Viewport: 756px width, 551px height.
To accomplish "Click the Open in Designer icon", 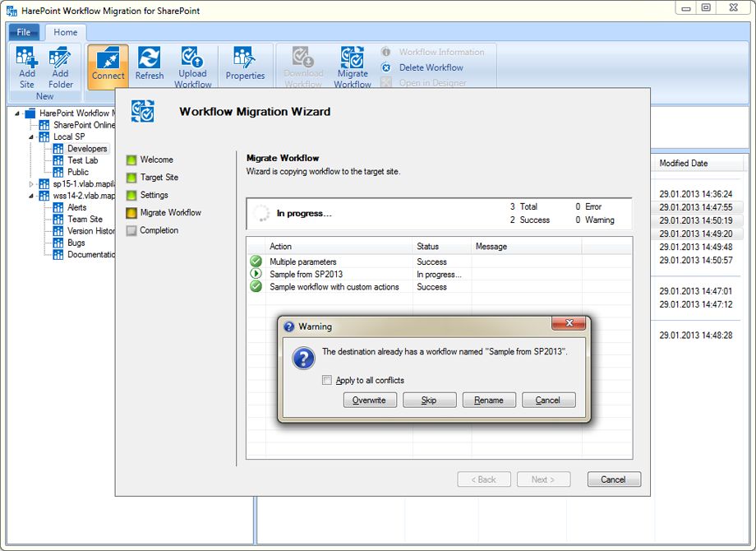I will [x=385, y=82].
